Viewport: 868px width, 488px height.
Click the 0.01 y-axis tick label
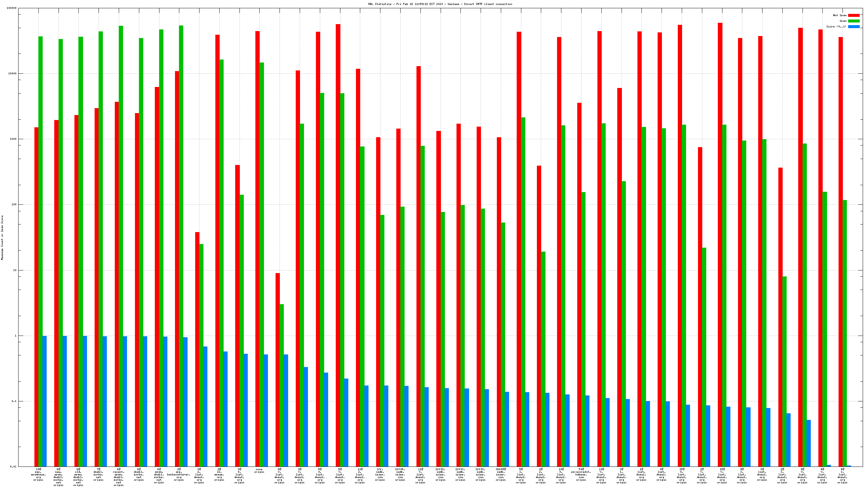(13, 467)
